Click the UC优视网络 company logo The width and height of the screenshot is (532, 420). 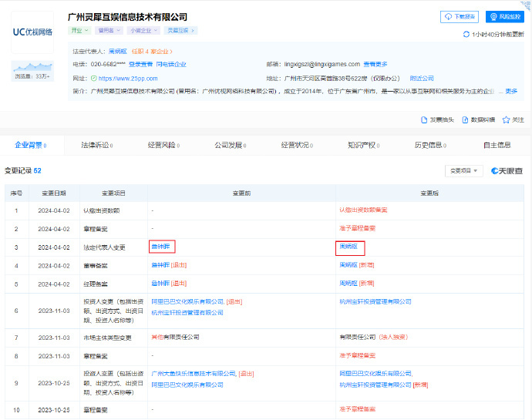tap(32, 32)
